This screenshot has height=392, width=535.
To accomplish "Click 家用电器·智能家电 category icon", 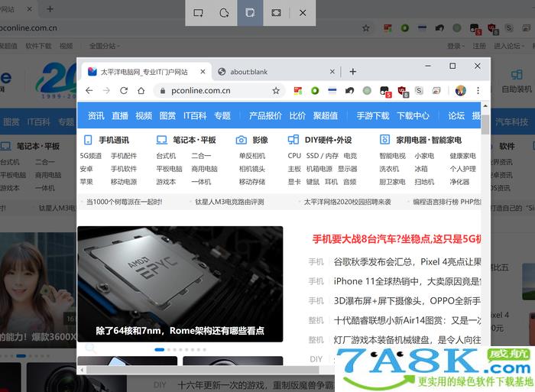I will point(385,140).
